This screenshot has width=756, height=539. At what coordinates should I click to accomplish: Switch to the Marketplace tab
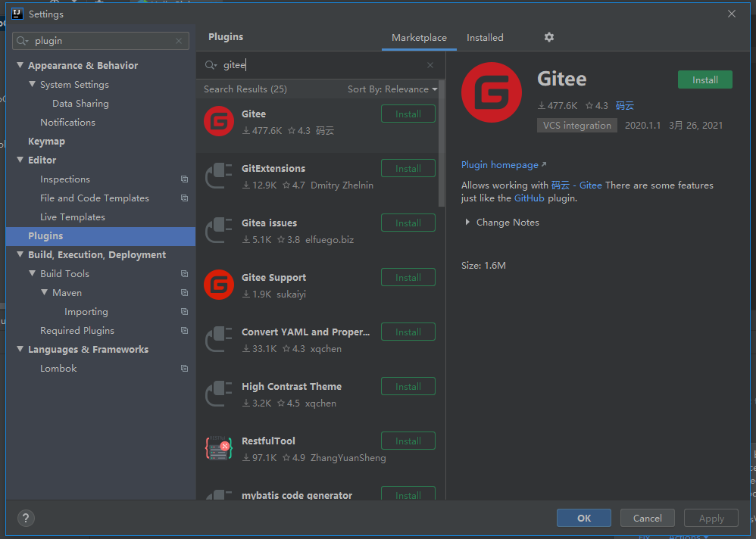click(419, 38)
